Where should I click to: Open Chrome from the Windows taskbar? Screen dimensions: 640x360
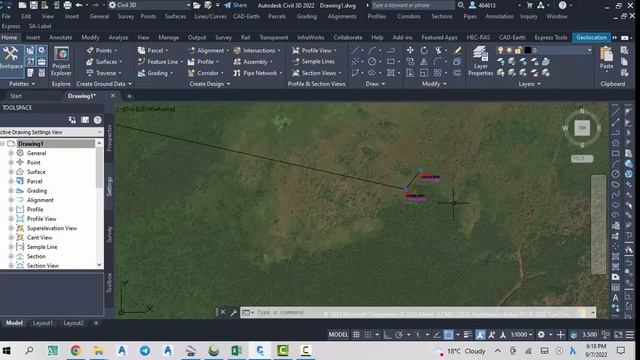pyautogui.click(x=76, y=351)
